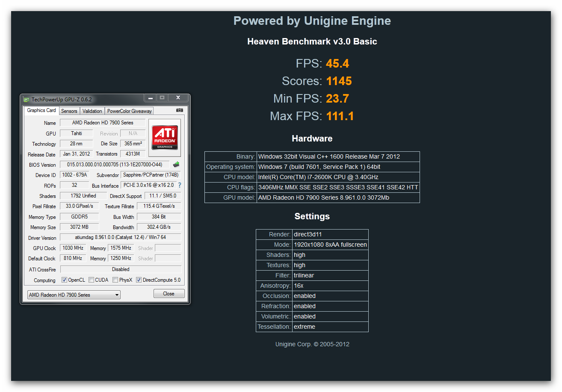Screen dimensions: 562x392
Task: Click the CPU flags value cell
Action: [338, 187]
